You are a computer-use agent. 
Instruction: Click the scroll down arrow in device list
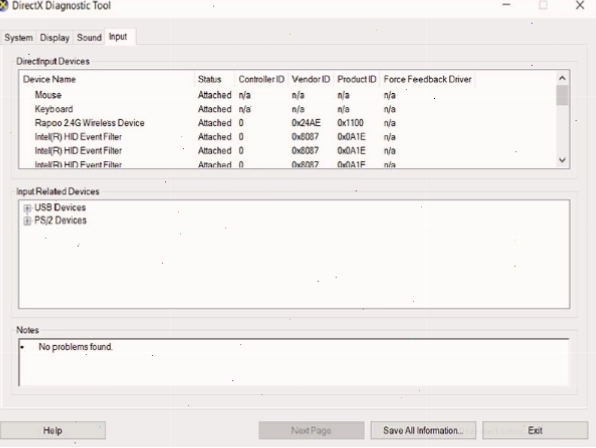pos(563,160)
